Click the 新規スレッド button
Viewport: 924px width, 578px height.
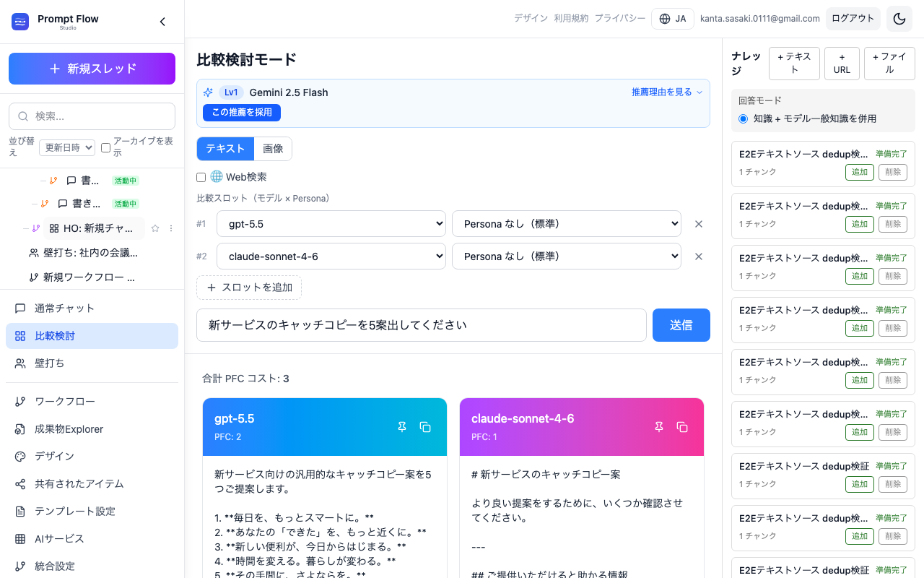click(92, 69)
